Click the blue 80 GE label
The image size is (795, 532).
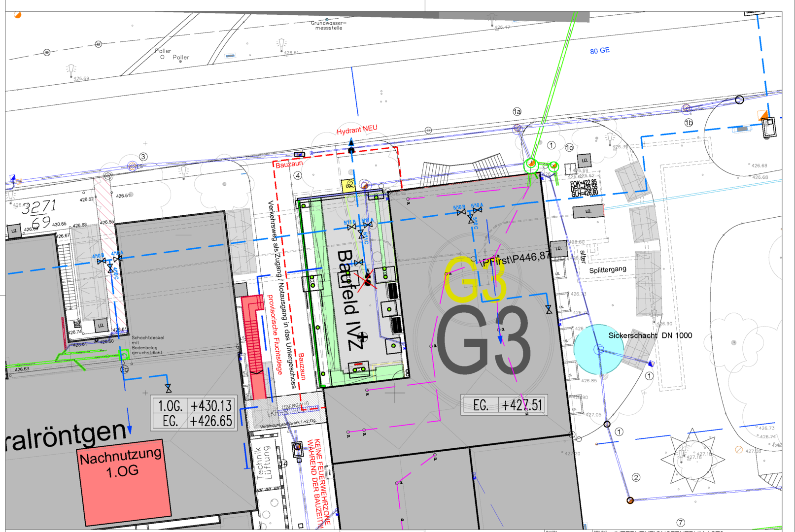coord(600,51)
